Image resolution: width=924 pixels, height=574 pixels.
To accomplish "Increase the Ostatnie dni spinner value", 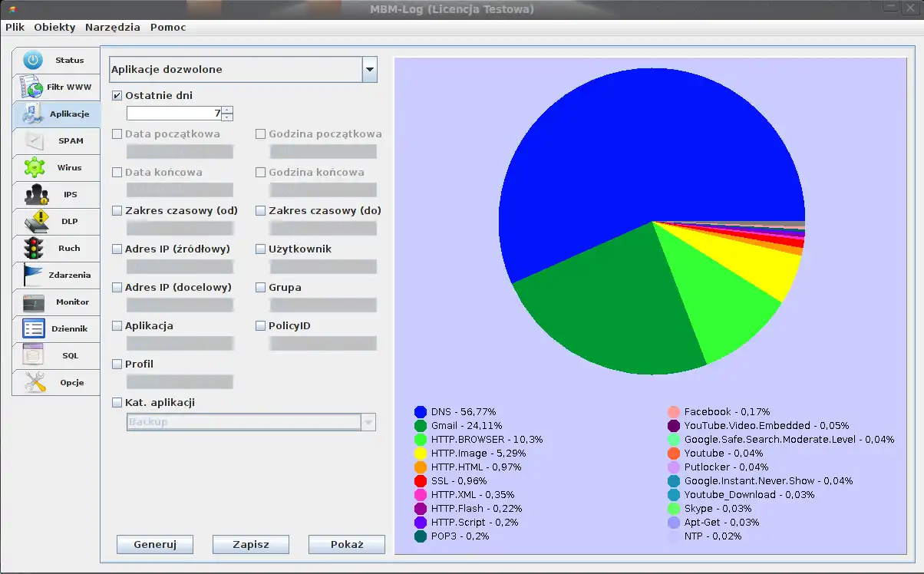I will click(x=227, y=110).
